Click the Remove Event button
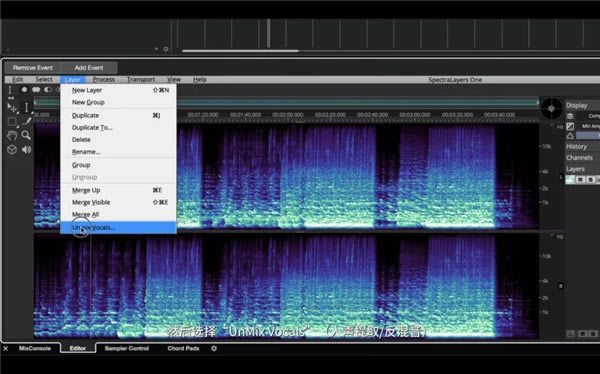The image size is (600, 374). click(x=33, y=68)
